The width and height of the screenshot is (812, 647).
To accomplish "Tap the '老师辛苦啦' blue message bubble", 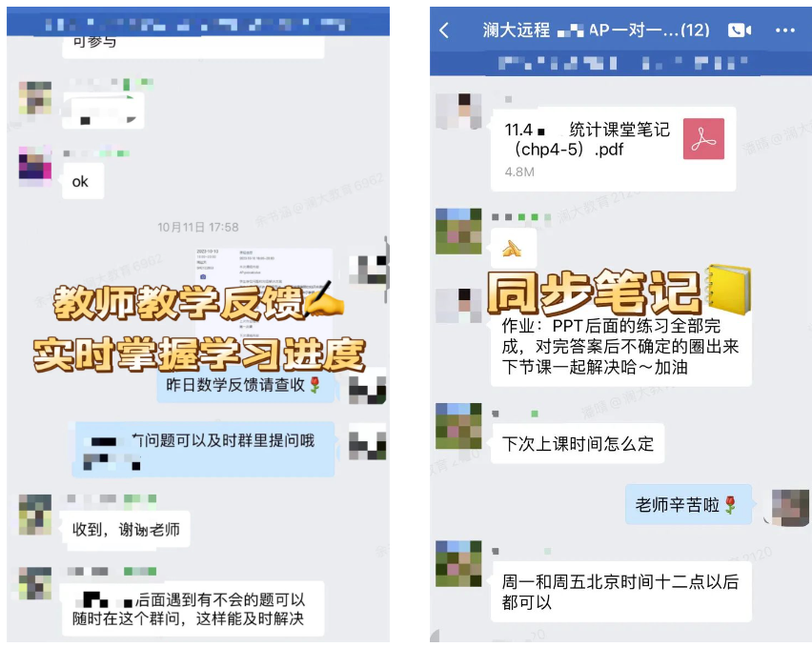I will point(688,504).
